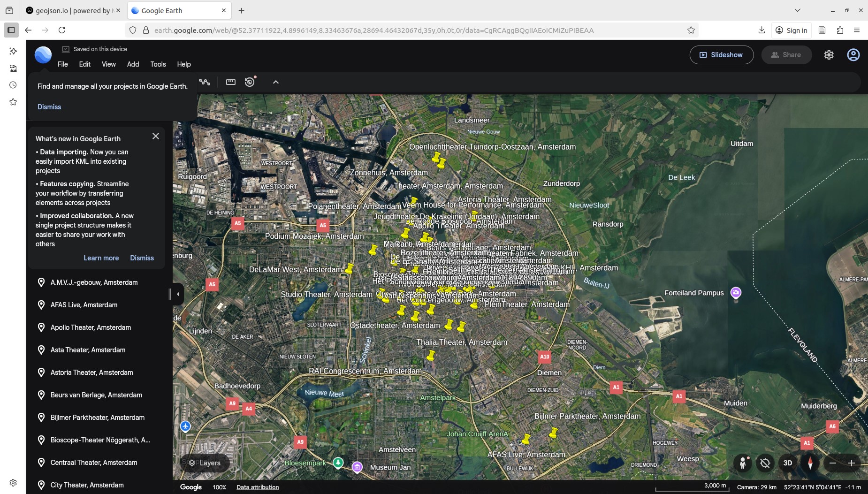Open Firefox sidebar settings gear
The height and width of the screenshot is (494, 868).
click(x=13, y=483)
